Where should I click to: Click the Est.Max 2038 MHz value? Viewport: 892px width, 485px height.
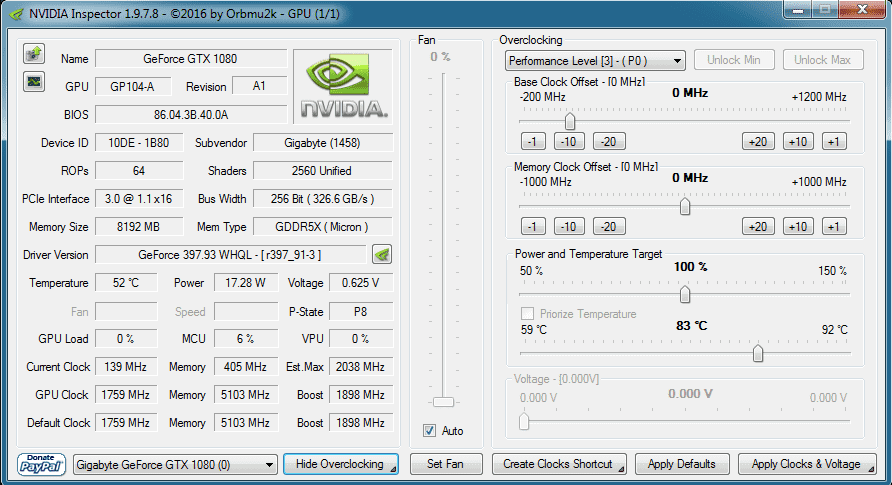361,367
